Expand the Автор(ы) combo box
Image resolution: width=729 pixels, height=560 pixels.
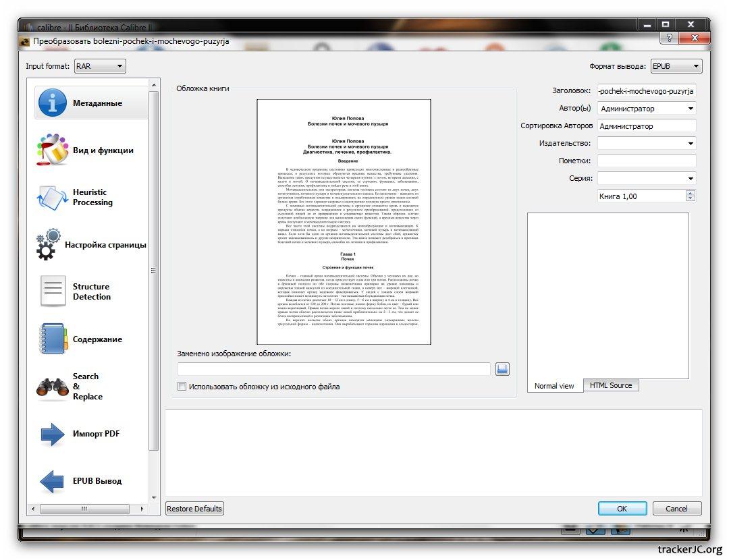[x=691, y=109]
